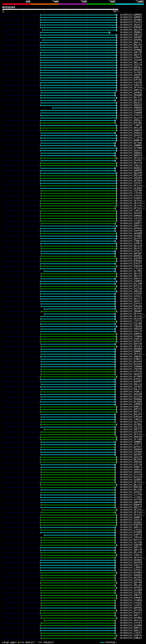
Task: Click the label UniRef100_B7RJG2
Action: coord(131,379)
